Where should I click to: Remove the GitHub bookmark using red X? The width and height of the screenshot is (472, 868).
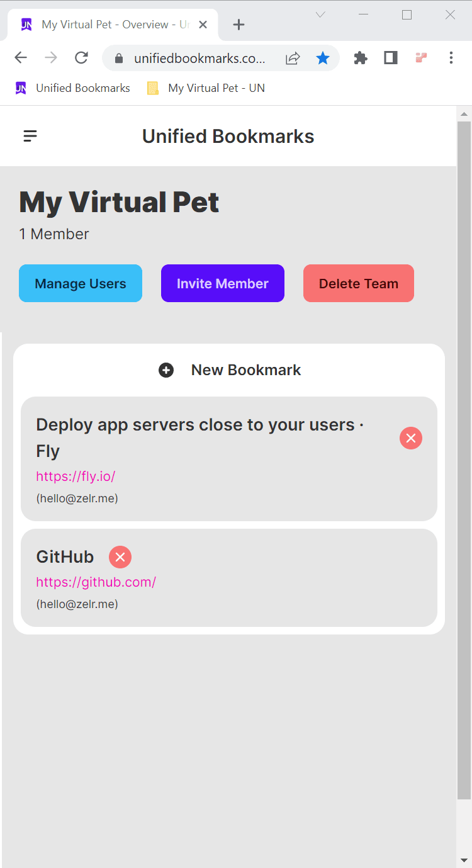click(x=120, y=557)
